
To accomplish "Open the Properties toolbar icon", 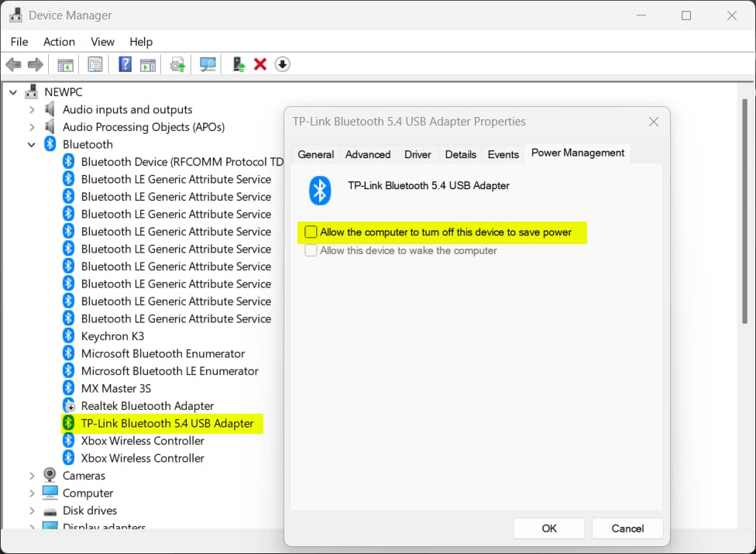I will click(95, 64).
